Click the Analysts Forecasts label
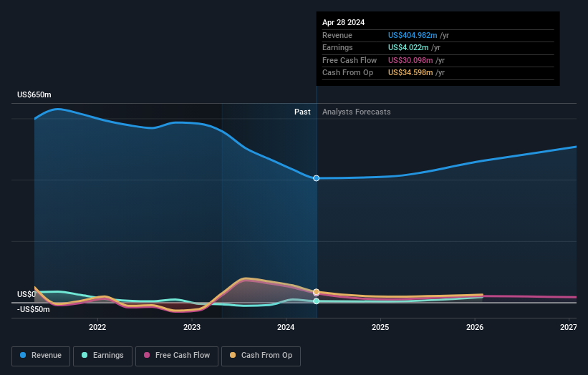This screenshot has width=588, height=375. tap(356, 112)
